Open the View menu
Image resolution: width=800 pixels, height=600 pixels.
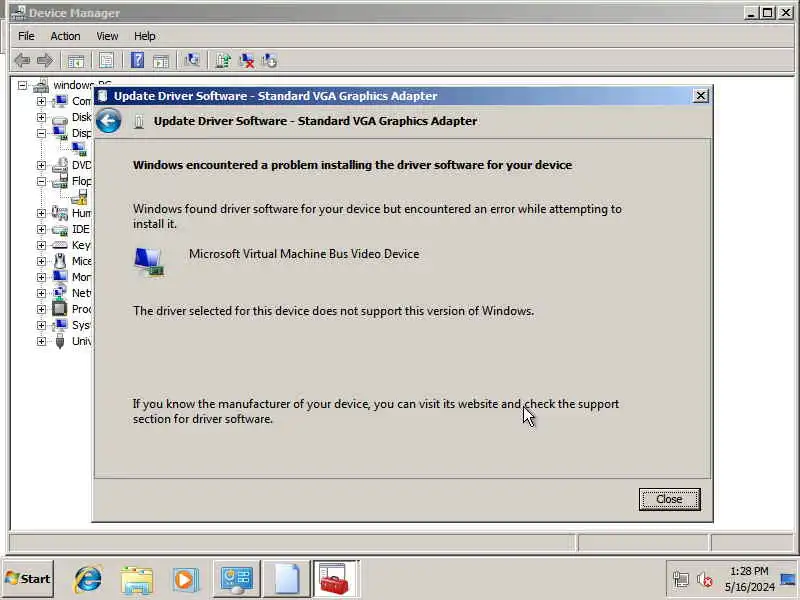click(107, 36)
